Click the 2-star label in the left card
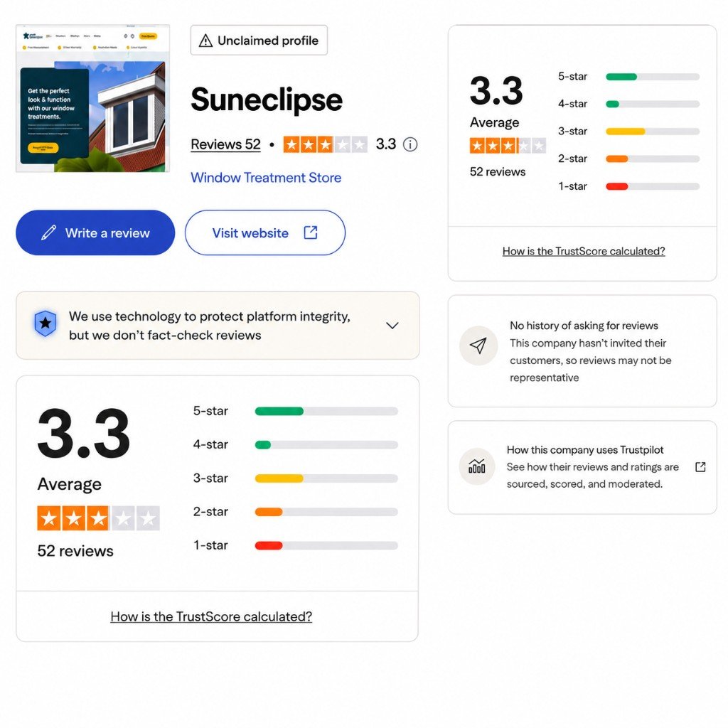Viewport: 728px width, 728px height. [210, 512]
